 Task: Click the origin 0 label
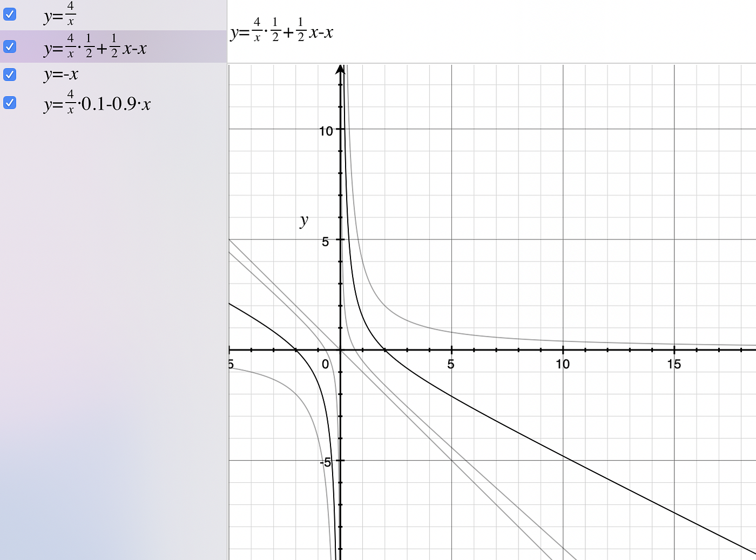[x=325, y=365]
